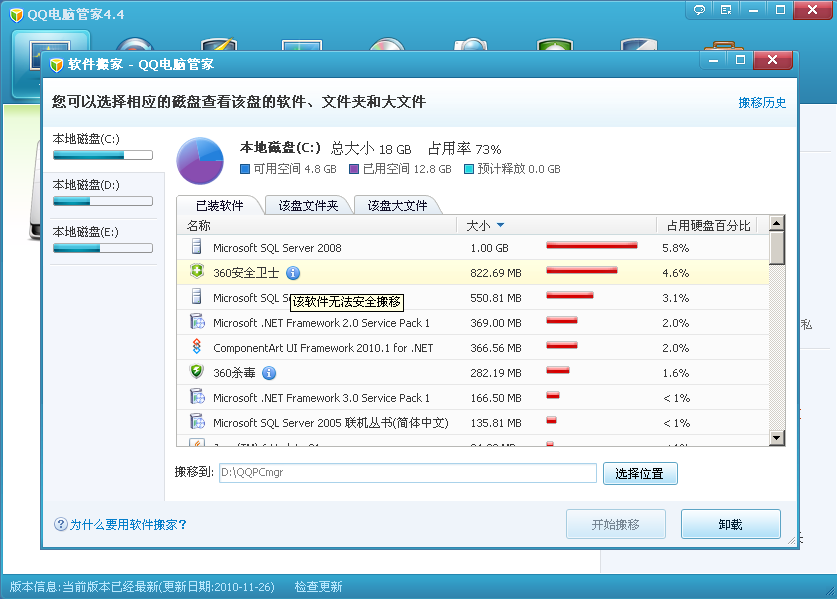Click the 软件搬家 title shield icon
837x599 pixels.
coord(56,65)
